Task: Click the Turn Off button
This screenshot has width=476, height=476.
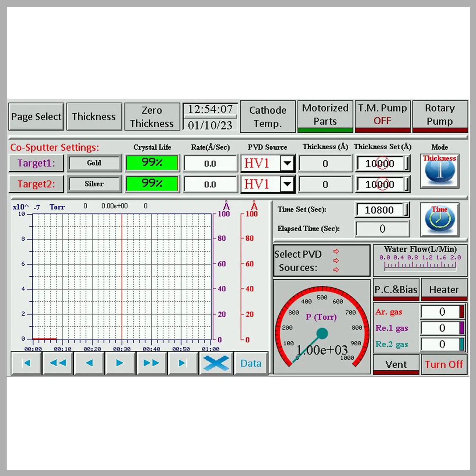Action: 444,364
